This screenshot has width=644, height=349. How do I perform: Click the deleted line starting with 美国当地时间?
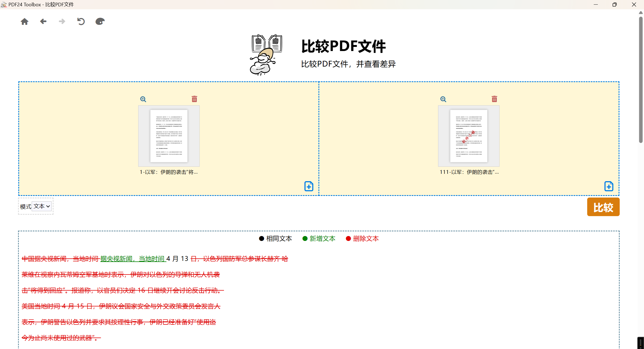121,306
